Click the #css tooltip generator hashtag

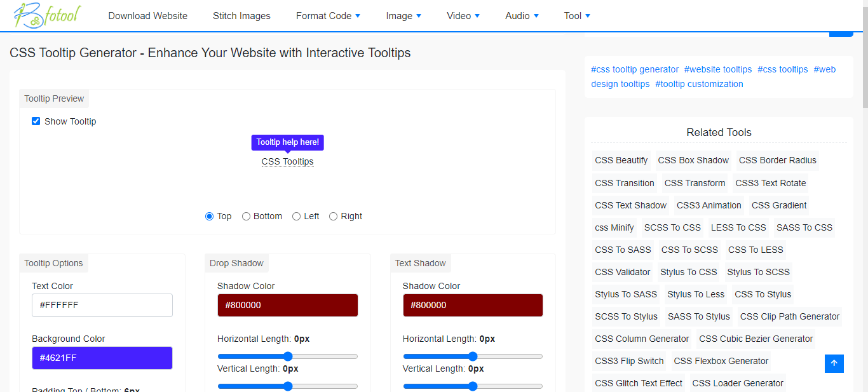634,69
